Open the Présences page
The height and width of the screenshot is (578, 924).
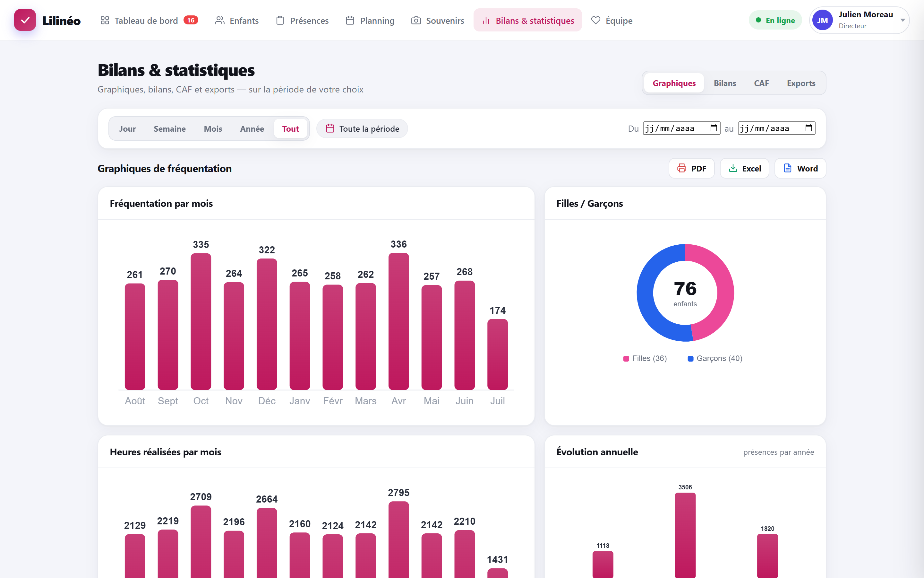(x=302, y=20)
